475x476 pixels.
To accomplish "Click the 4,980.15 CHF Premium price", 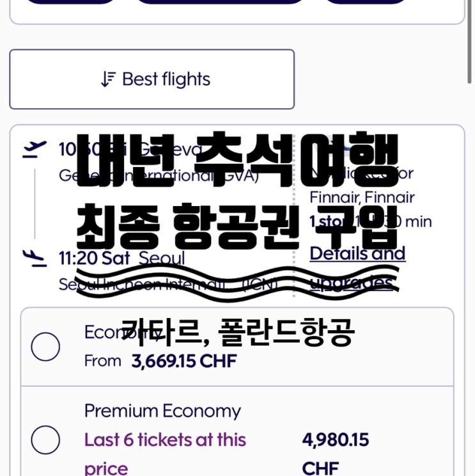I will [x=335, y=440].
